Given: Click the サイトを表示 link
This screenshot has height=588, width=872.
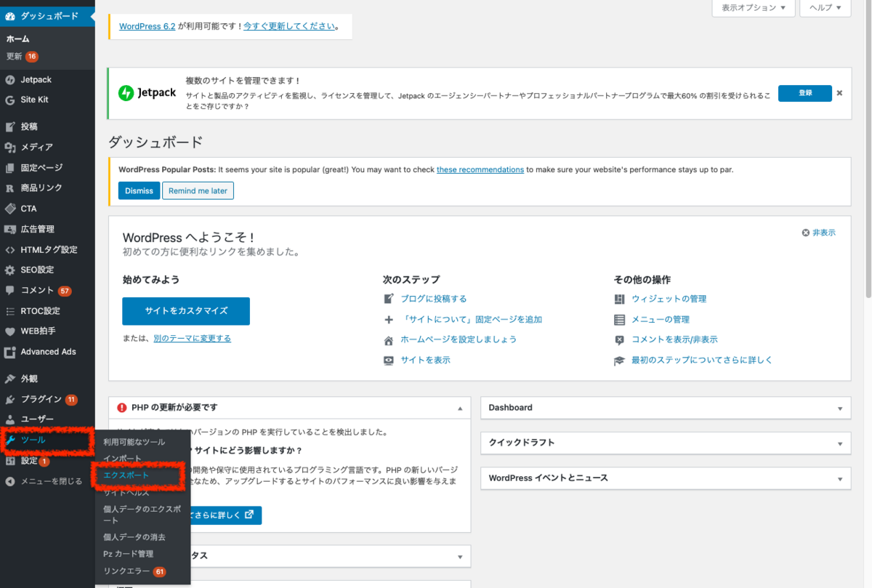Looking at the screenshot, I should pyautogui.click(x=425, y=360).
